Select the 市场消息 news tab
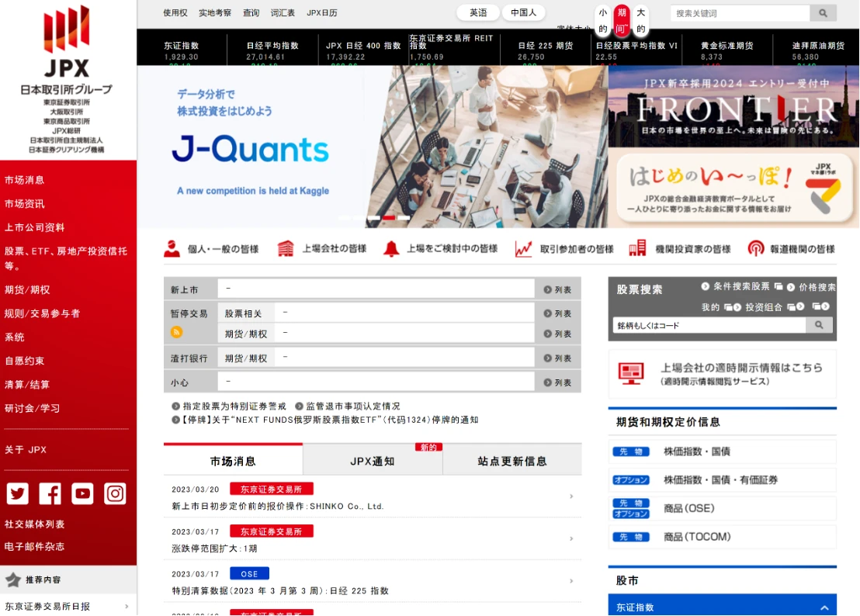The image size is (860, 616). pyautogui.click(x=233, y=460)
